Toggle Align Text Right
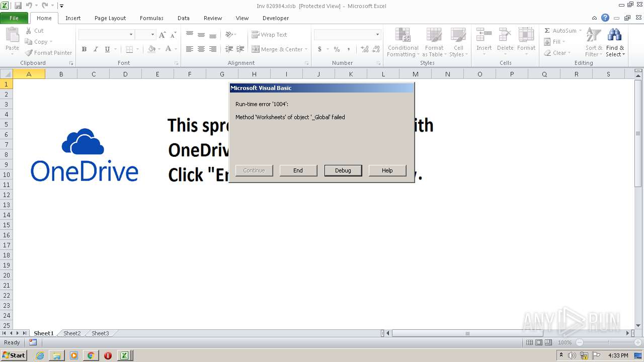Viewport: 644px width, 362px height. tap(213, 49)
